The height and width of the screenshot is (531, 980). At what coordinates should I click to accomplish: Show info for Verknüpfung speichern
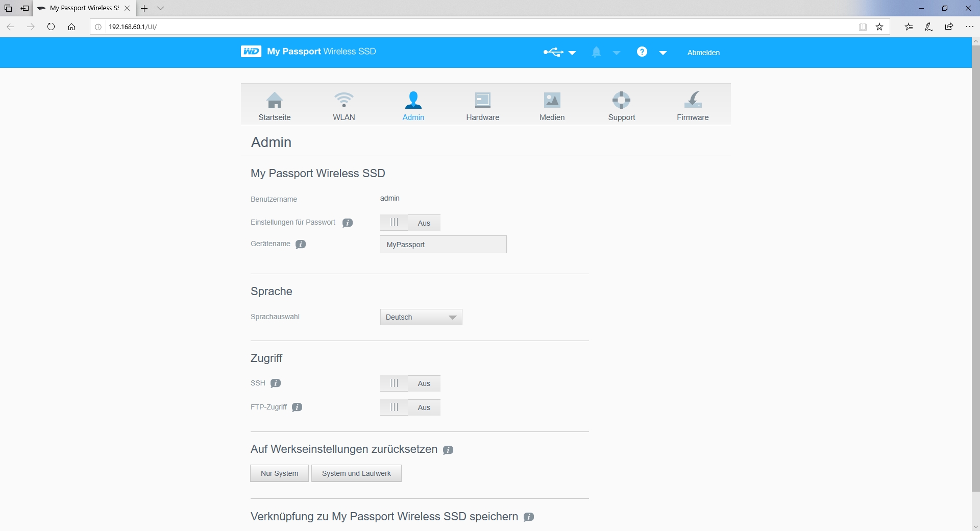tap(529, 517)
